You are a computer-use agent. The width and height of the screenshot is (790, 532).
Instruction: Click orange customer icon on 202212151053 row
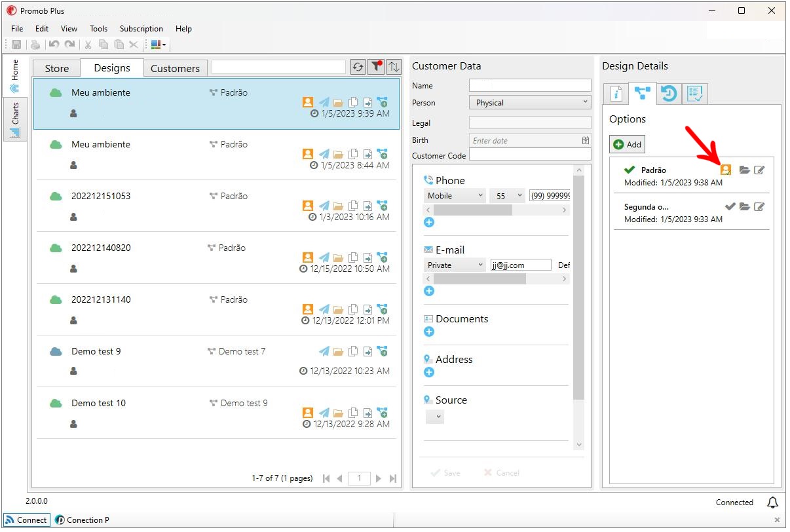click(x=308, y=206)
